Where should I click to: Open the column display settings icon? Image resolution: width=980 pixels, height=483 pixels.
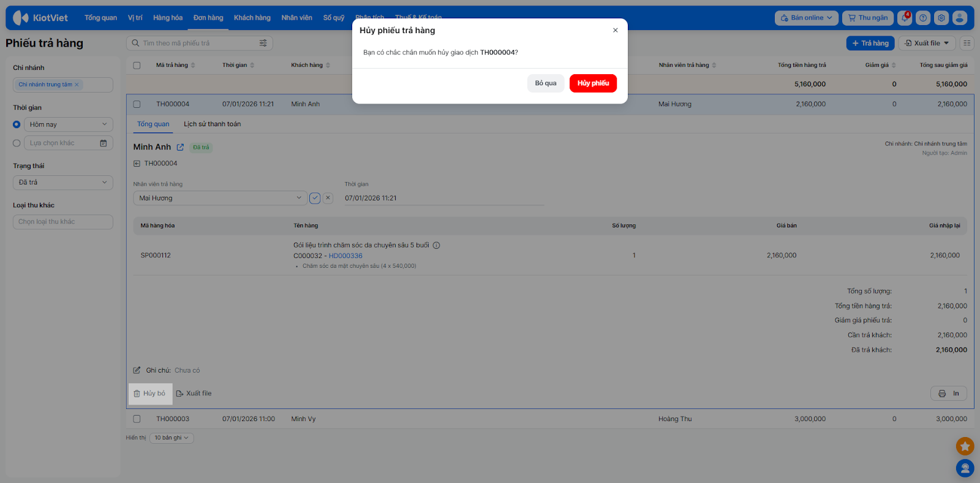(x=967, y=43)
